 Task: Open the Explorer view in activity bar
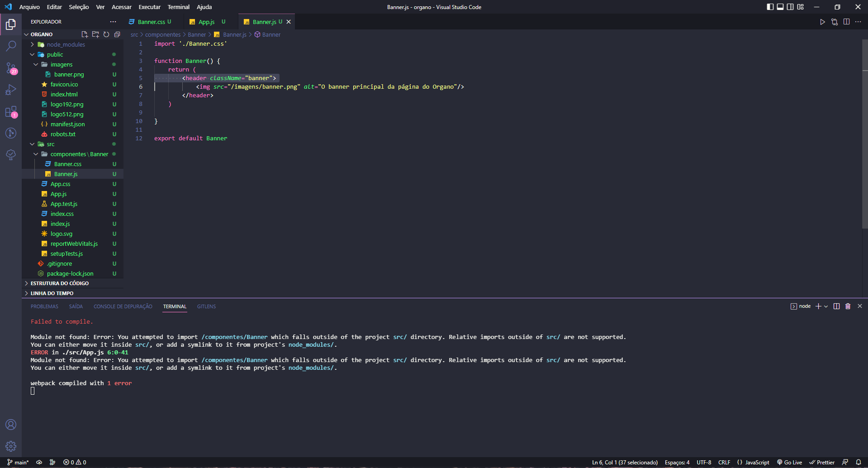[11, 24]
